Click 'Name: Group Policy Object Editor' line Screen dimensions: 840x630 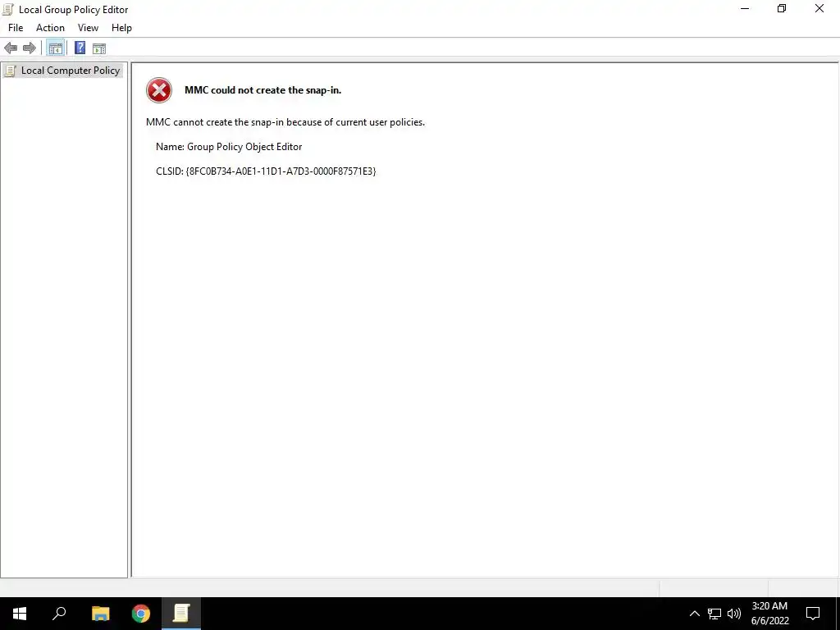pyautogui.click(x=229, y=147)
